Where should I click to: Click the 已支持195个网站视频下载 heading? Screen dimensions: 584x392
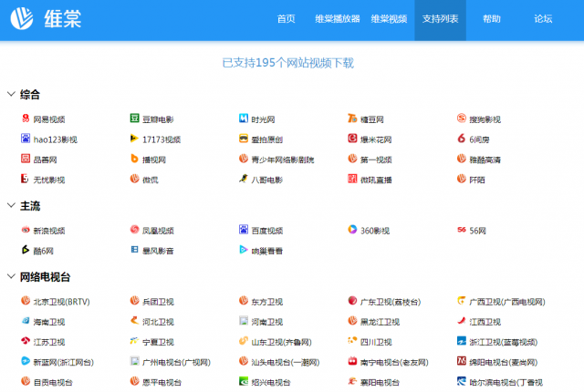coord(288,63)
